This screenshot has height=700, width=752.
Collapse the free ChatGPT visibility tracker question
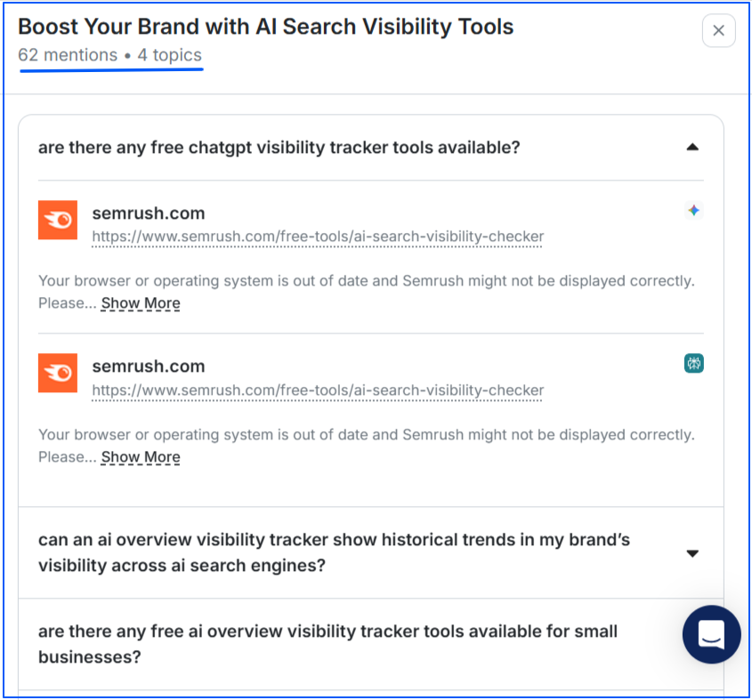692,148
